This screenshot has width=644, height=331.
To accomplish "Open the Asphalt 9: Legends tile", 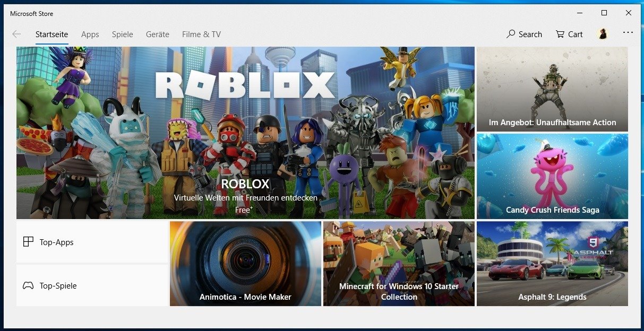I will pos(552,264).
